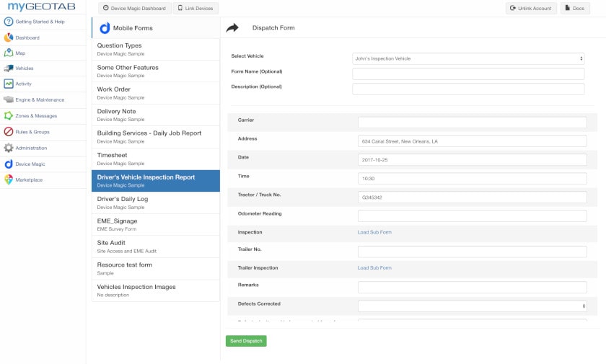
Task: Click the Carrier input field
Action: [x=473, y=123]
